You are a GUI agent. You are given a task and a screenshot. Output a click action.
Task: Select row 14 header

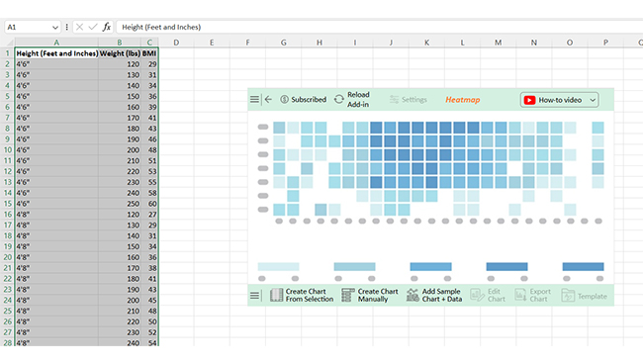point(7,193)
